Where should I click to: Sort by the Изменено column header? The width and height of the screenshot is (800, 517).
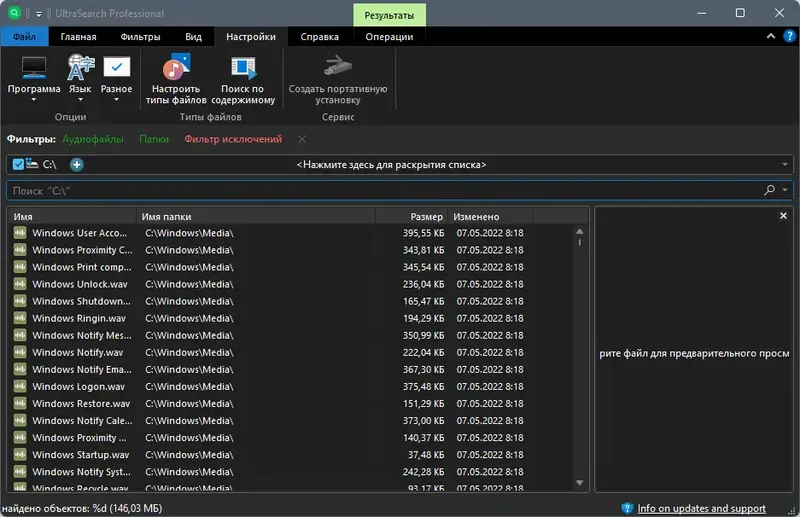click(x=490, y=216)
